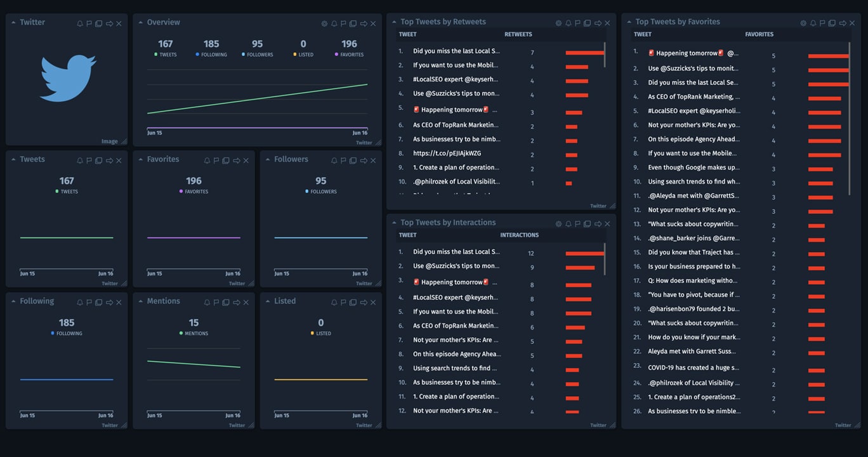Duplicate the Top Tweets by Favorites widget
The height and width of the screenshot is (457, 868).
coord(832,23)
